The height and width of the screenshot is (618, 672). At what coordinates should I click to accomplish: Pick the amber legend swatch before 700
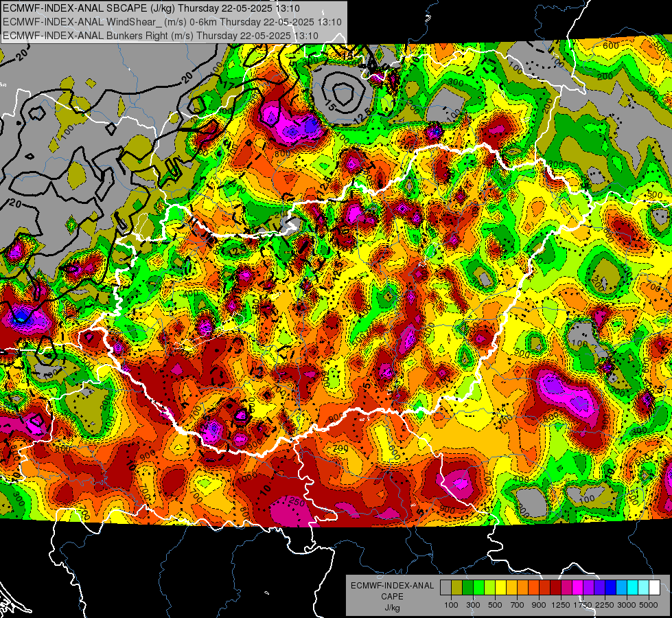pos(511,587)
